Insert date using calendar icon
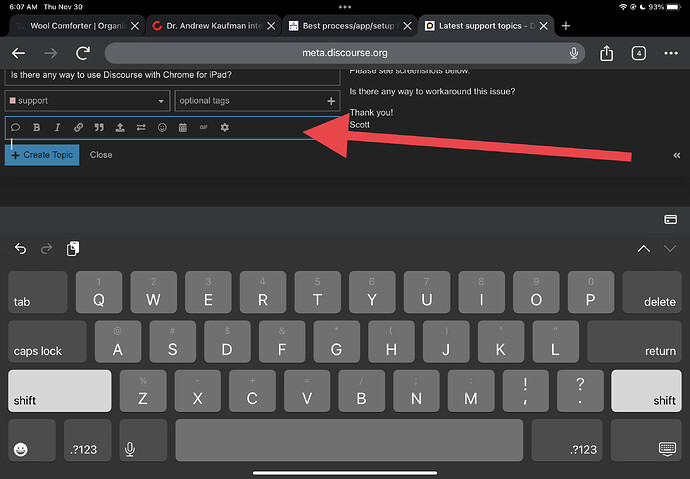This screenshot has width=690, height=479. pos(183,128)
